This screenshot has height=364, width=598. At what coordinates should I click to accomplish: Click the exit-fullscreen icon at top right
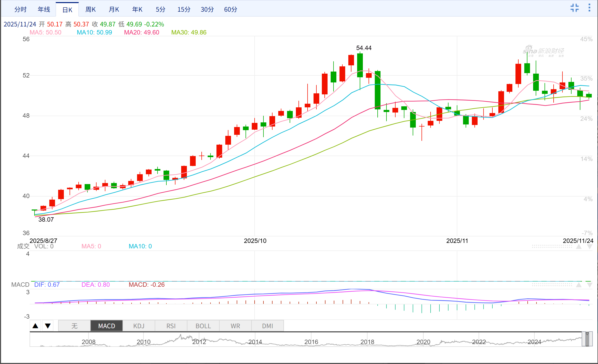click(x=574, y=8)
